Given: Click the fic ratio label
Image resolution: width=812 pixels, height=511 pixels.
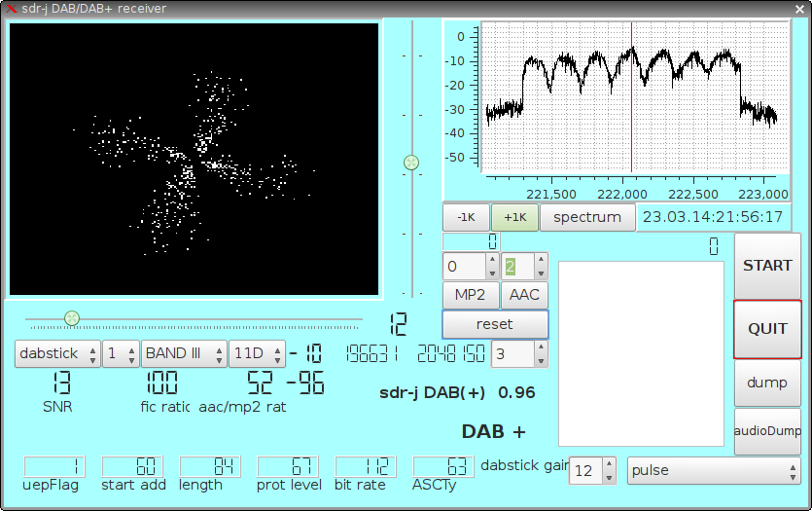Looking at the screenshot, I should [165, 407].
